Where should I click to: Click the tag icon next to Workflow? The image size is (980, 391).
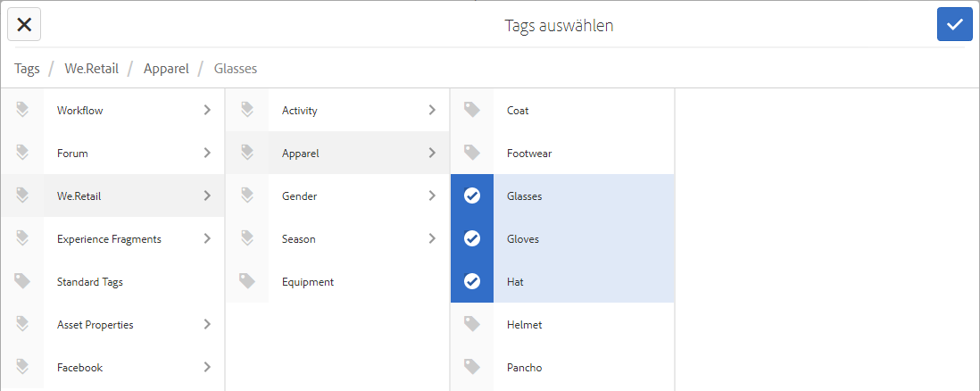(22, 110)
